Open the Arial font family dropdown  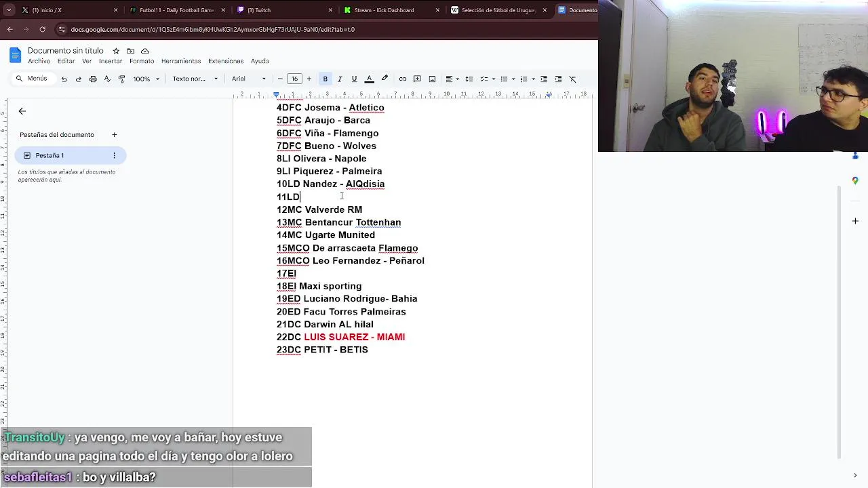tap(249, 79)
